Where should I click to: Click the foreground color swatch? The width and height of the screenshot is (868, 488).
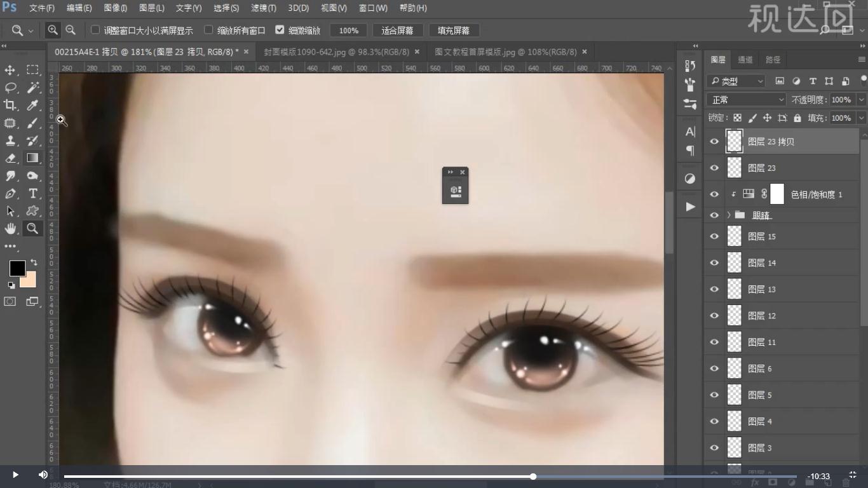pos(17,268)
